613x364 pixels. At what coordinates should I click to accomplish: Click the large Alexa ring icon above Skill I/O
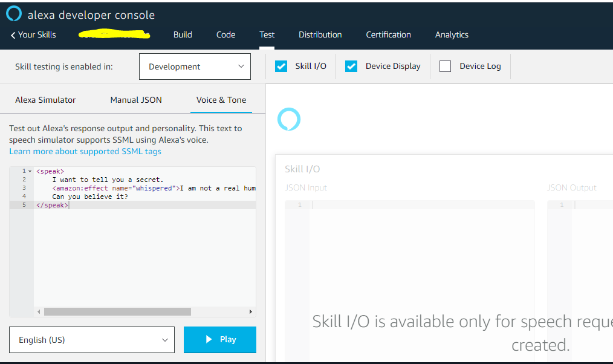289,119
